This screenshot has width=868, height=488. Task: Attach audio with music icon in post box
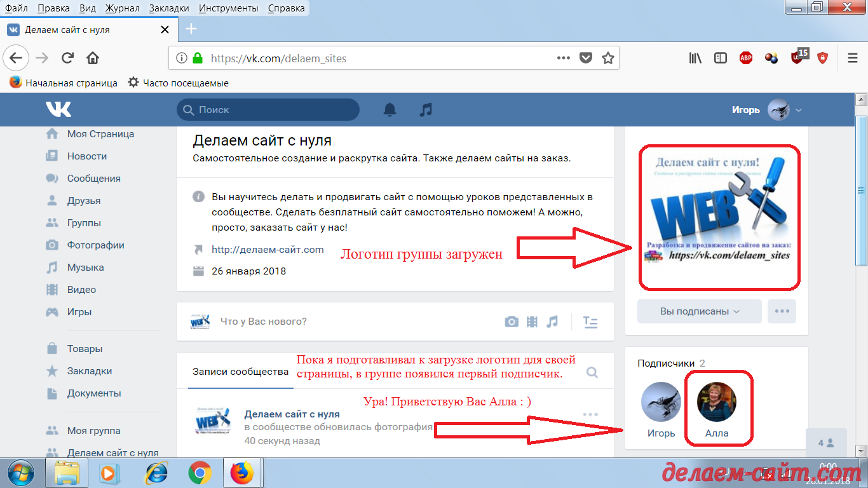[x=552, y=322]
